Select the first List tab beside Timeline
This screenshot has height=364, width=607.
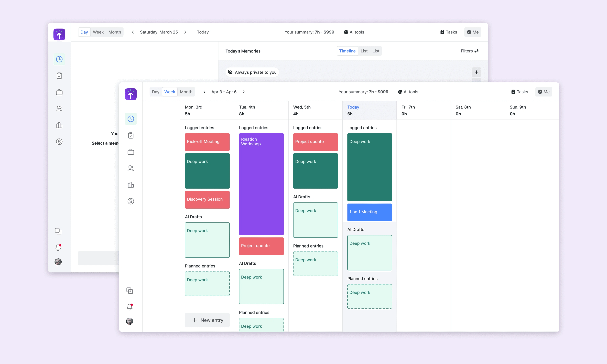pyautogui.click(x=364, y=51)
